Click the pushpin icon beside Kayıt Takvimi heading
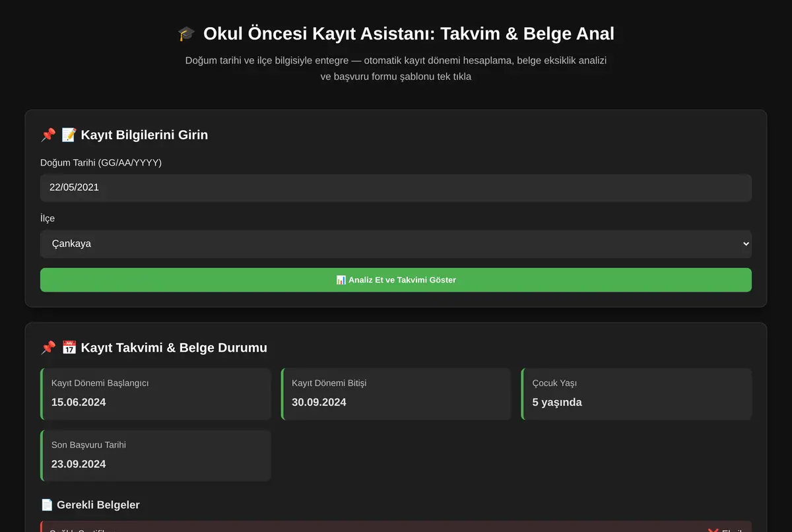The width and height of the screenshot is (792, 532). pos(48,347)
